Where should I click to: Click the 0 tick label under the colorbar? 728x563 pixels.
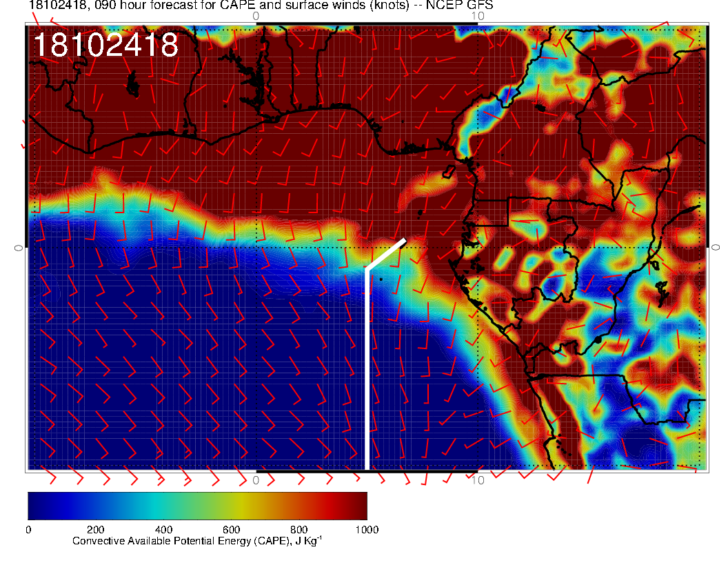28,530
